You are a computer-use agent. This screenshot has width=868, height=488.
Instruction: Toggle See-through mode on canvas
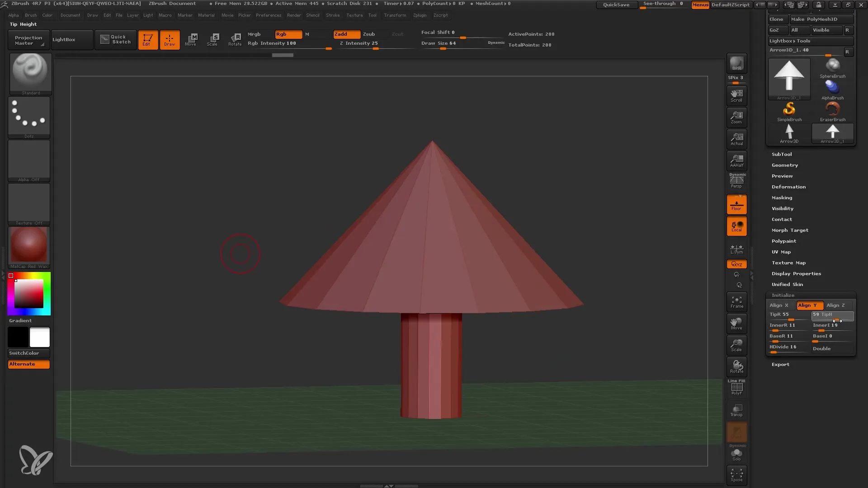point(663,4)
